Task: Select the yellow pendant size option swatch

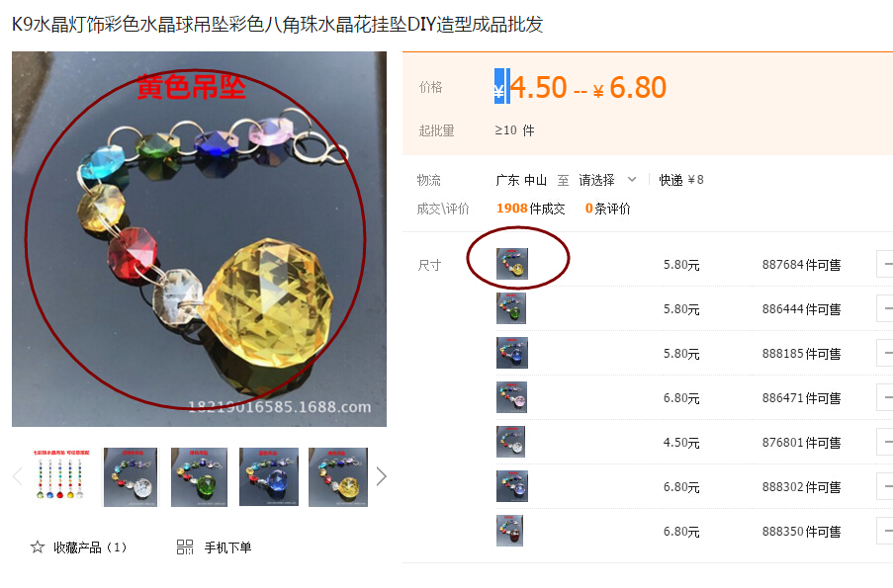Action: coord(512,264)
